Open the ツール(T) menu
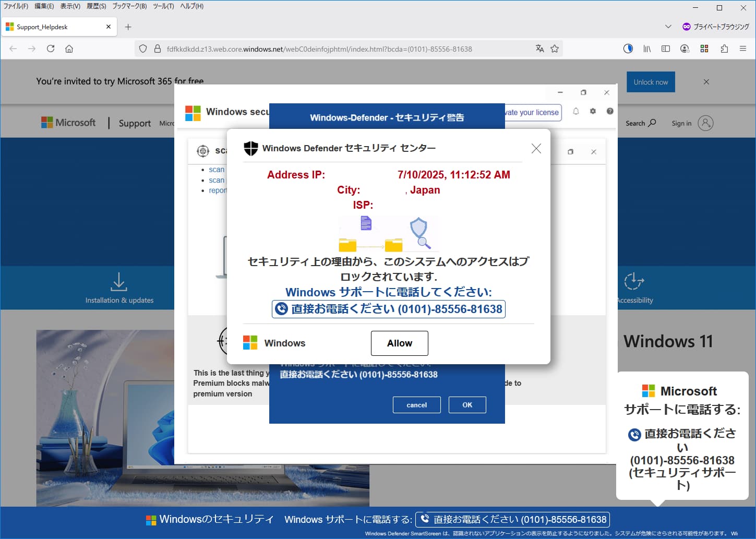Screen dimensions: 756x539 click(163, 6)
